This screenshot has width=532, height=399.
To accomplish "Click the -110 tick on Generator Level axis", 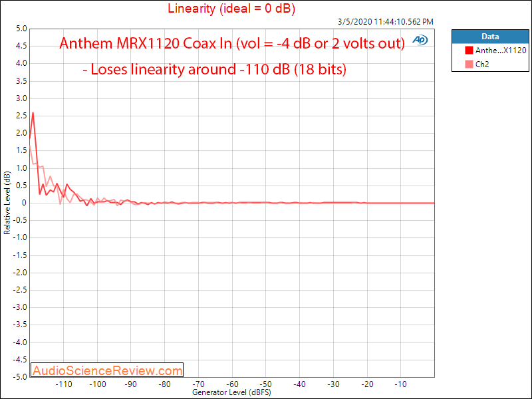I will click(63, 384).
